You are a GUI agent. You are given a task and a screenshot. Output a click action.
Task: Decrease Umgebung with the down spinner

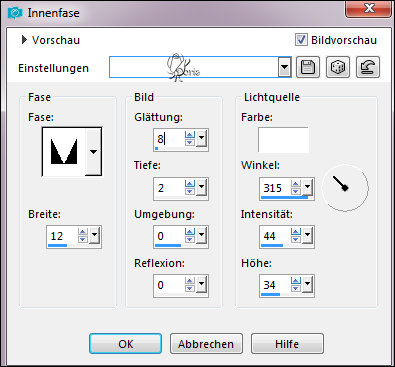click(190, 239)
